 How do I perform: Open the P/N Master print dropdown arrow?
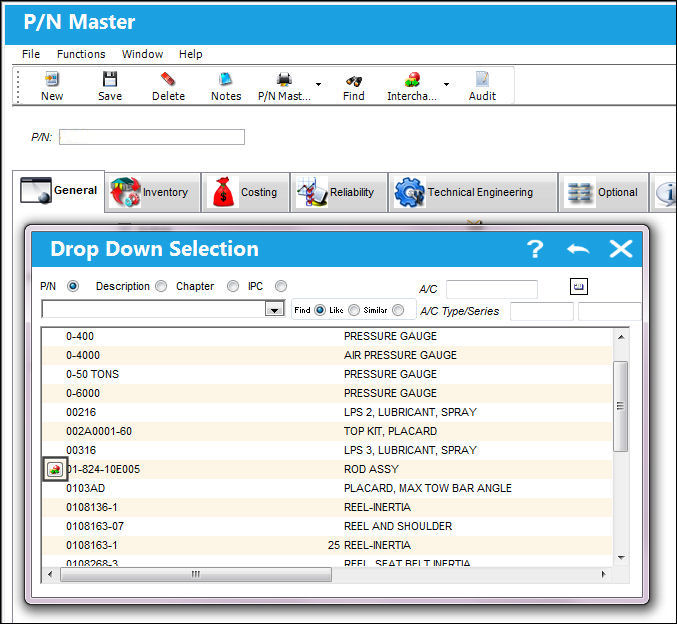coord(318,84)
